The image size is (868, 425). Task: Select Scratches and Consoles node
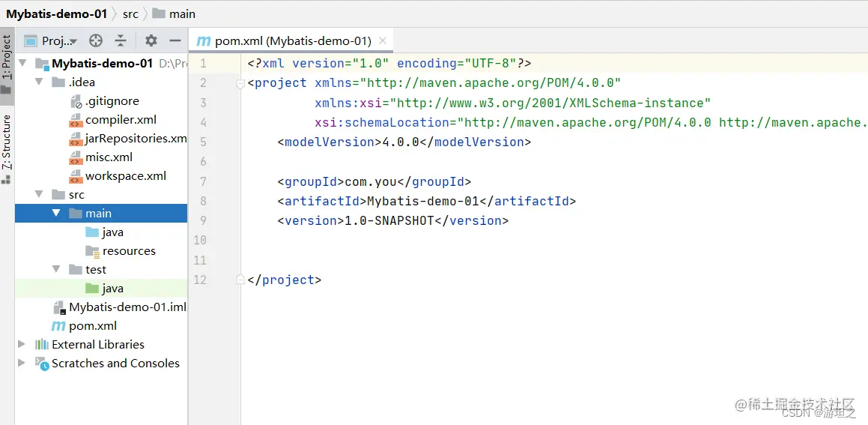coord(102,363)
